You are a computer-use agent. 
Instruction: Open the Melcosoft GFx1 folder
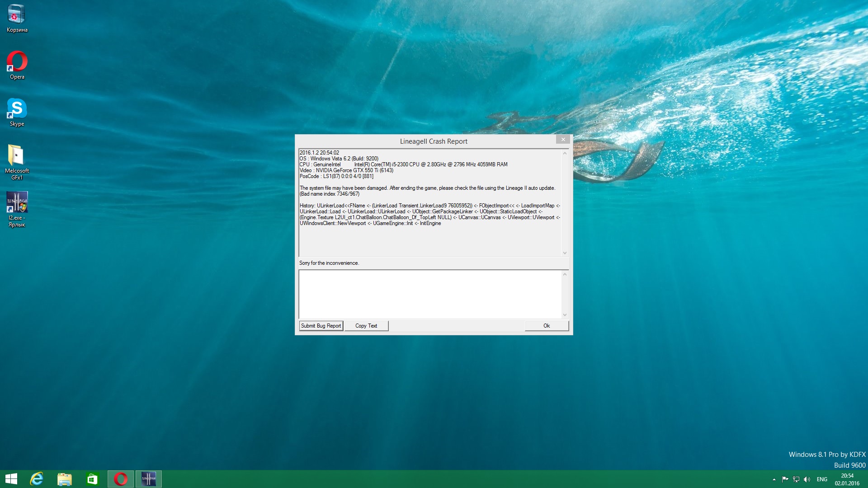17,162
